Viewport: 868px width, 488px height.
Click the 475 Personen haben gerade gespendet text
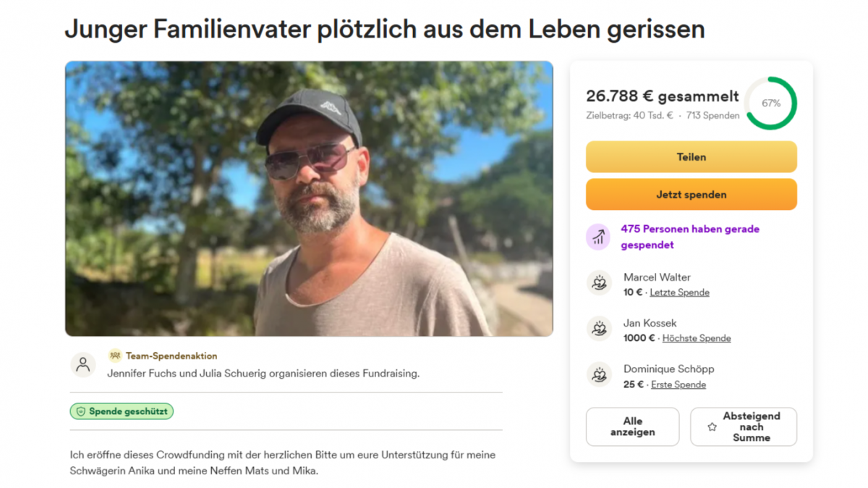pos(690,237)
